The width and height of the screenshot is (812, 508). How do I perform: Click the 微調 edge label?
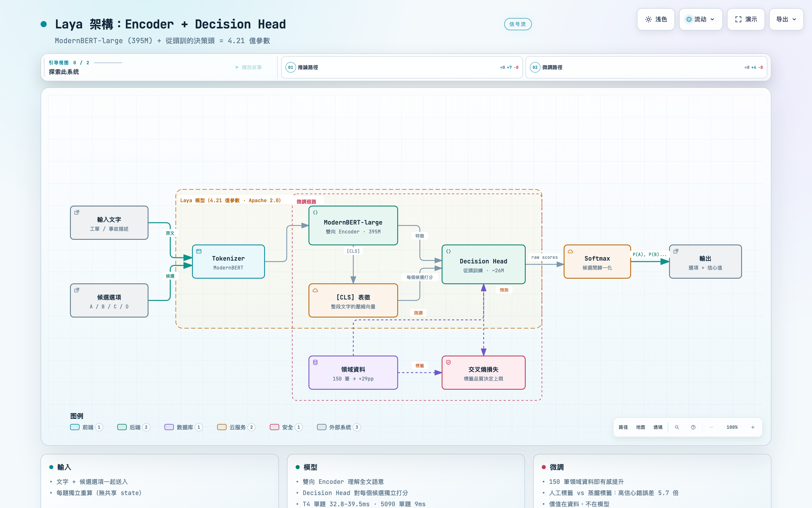click(418, 313)
